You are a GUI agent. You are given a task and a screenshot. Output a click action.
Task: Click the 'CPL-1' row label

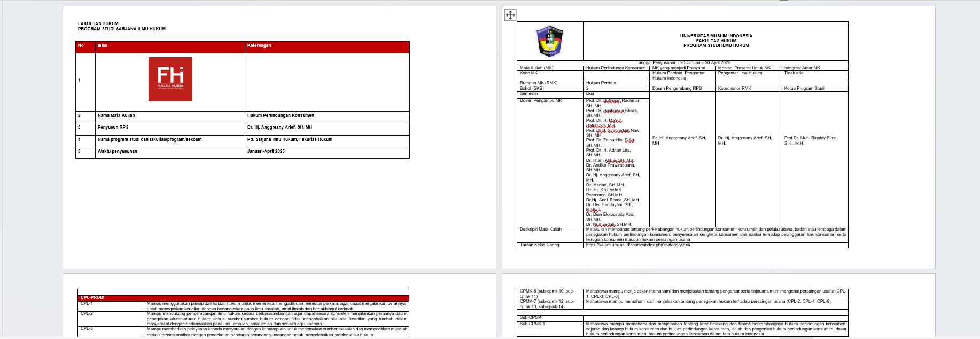pos(87,304)
